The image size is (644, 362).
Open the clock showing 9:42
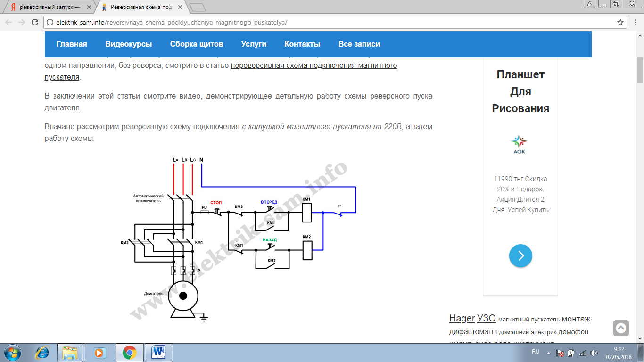click(x=619, y=353)
